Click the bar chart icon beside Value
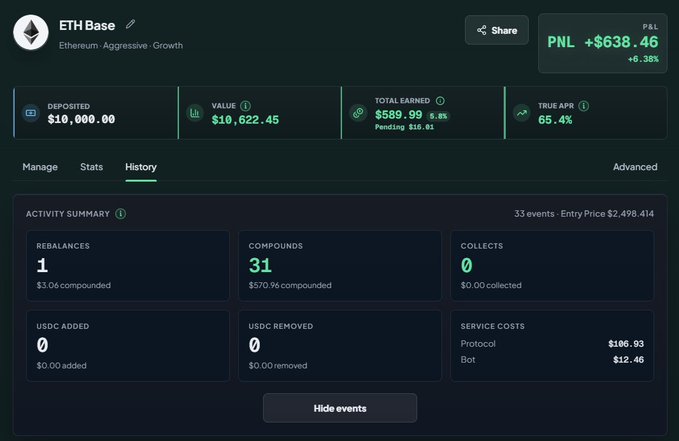The height and width of the screenshot is (441, 679). tap(195, 113)
